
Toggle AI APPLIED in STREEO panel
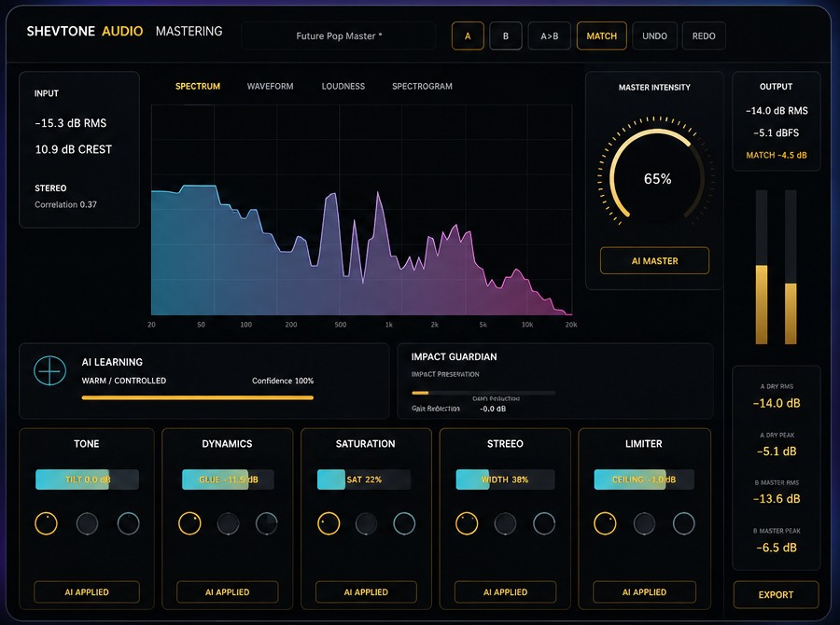coord(505,591)
